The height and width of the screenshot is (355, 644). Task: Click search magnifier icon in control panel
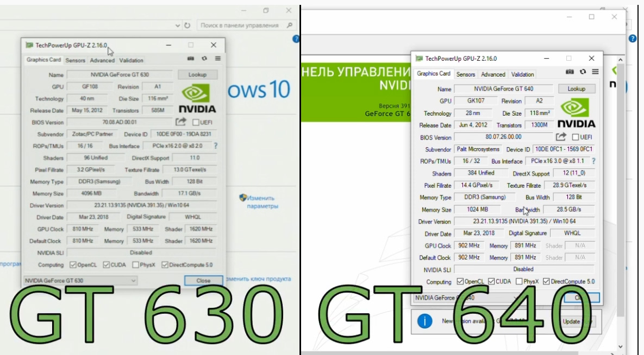point(290,25)
